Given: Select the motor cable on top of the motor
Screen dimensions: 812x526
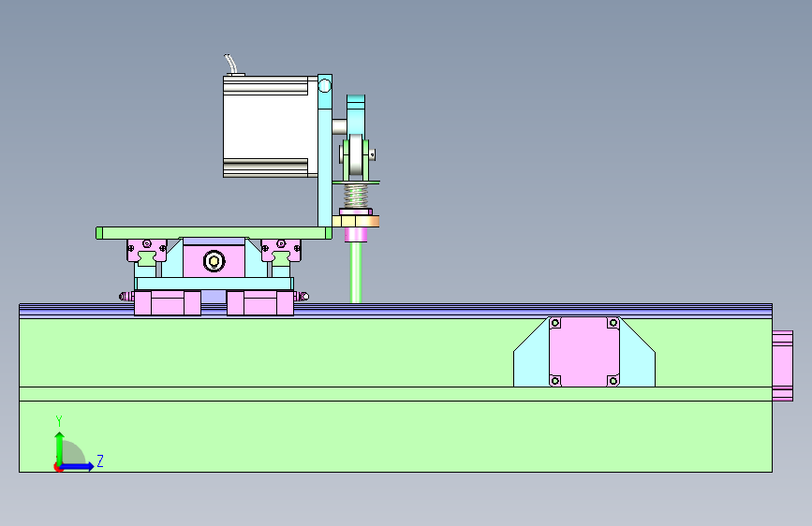Looking at the screenshot, I should (230, 63).
